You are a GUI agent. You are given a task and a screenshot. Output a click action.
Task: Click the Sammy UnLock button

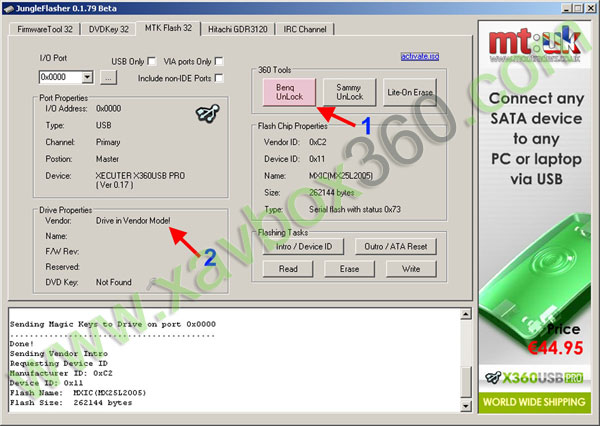pyautogui.click(x=349, y=92)
